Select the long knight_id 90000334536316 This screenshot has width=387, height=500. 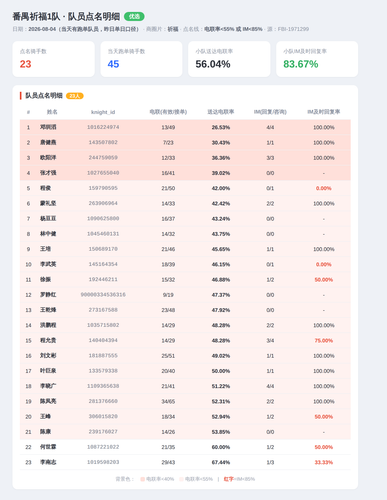point(103,295)
